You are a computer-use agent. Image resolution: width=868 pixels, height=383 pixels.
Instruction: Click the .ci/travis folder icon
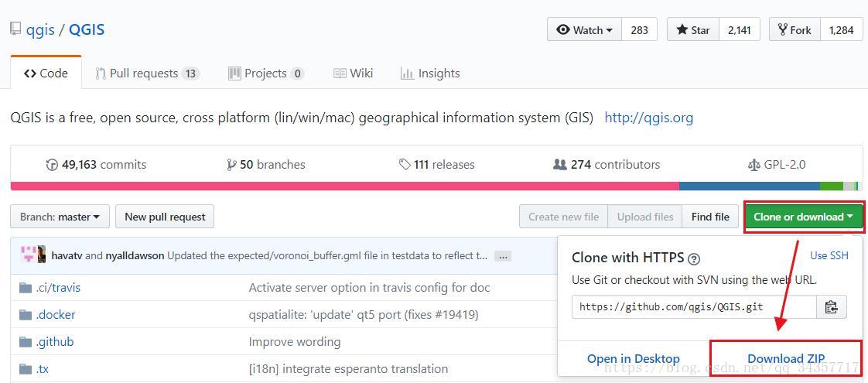(26, 288)
